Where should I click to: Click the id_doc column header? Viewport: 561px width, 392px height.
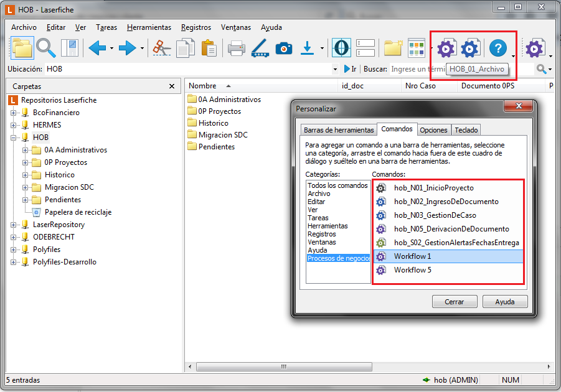point(369,86)
